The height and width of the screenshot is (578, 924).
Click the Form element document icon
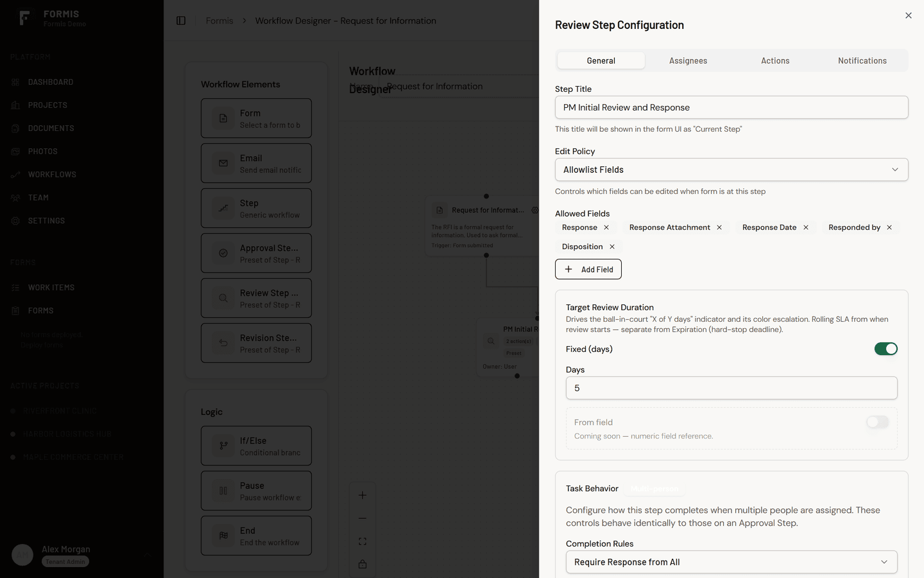click(x=223, y=118)
